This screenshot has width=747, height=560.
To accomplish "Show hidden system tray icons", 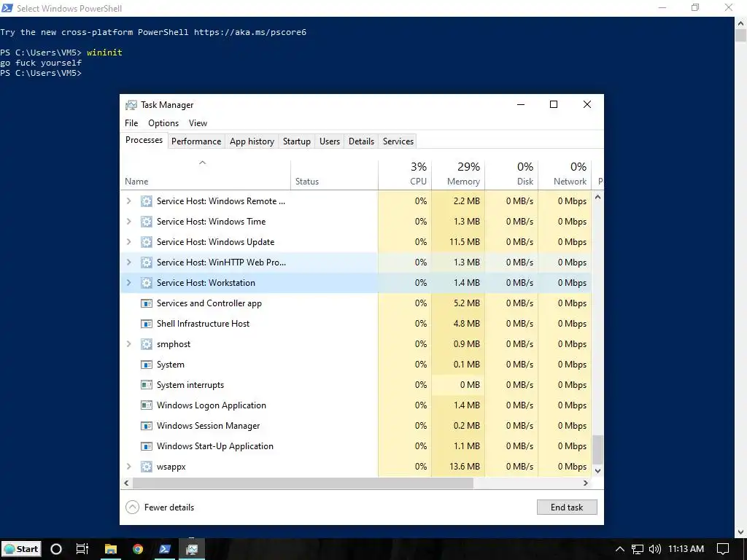I will pyautogui.click(x=620, y=549).
